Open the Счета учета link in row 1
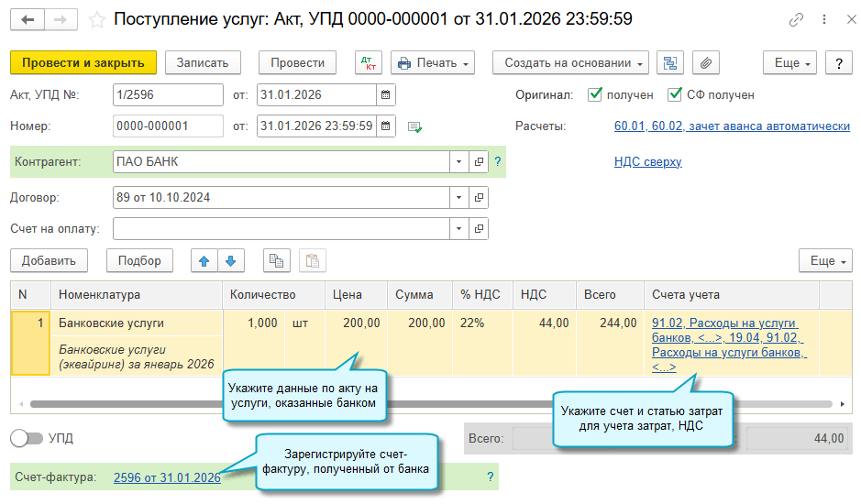The height and width of the screenshot is (504, 861). [x=729, y=345]
